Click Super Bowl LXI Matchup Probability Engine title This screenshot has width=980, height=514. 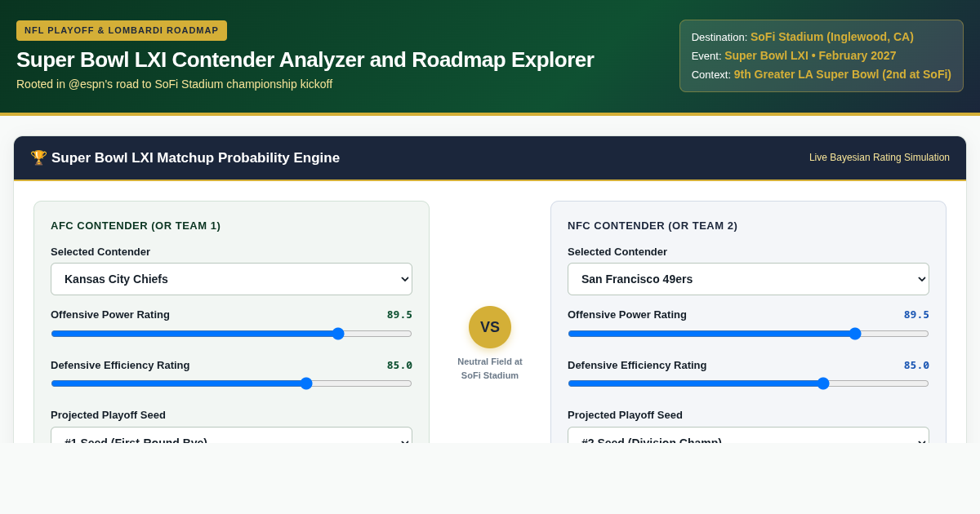click(x=195, y=158)
